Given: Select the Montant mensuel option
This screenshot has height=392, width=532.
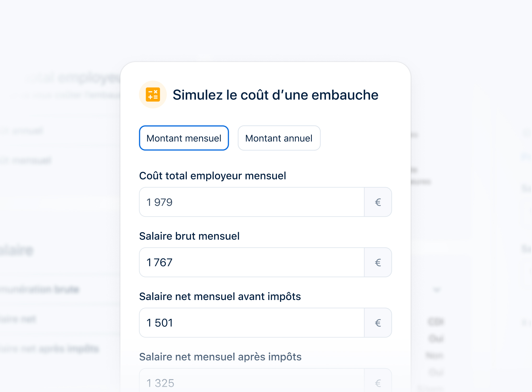Looking at the screenshot, I should tap(184, 138).
